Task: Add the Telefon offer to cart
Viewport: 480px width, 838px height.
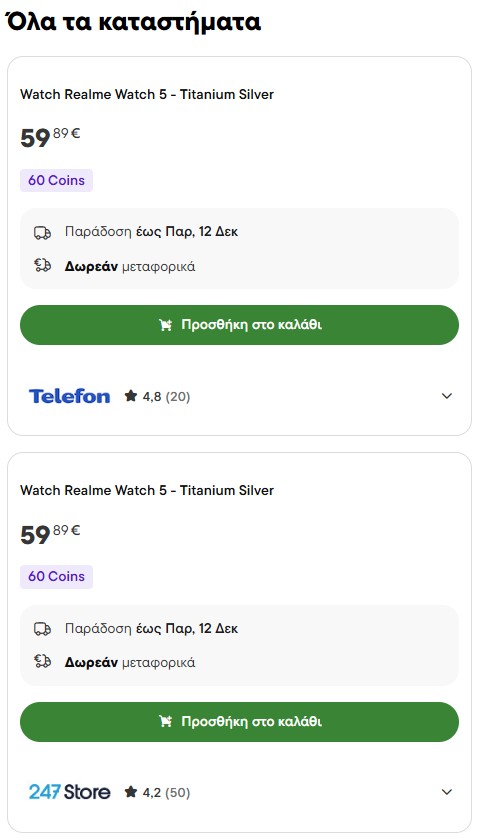Action: click(239, 325)
